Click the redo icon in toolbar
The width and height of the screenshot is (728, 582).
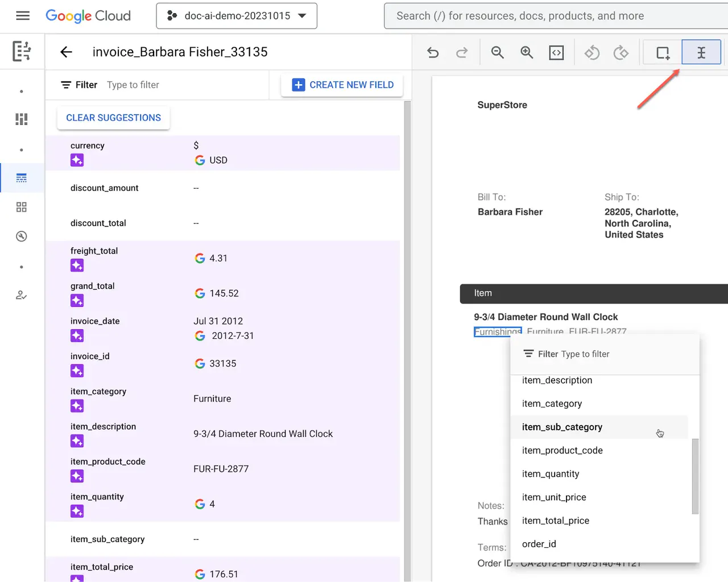point(462,53)
